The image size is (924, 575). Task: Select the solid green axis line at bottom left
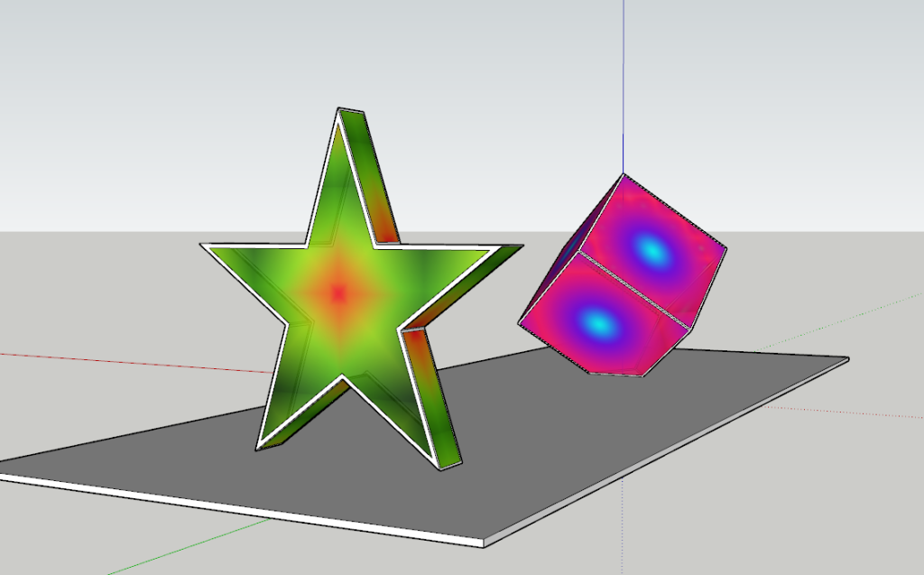[x=162, y=555]
